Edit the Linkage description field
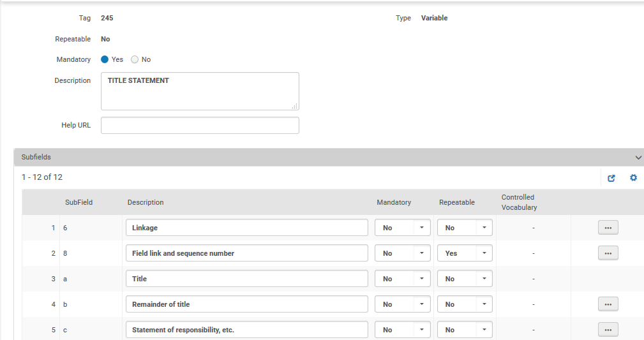This screenshot has width=644, height=340. 246,228
